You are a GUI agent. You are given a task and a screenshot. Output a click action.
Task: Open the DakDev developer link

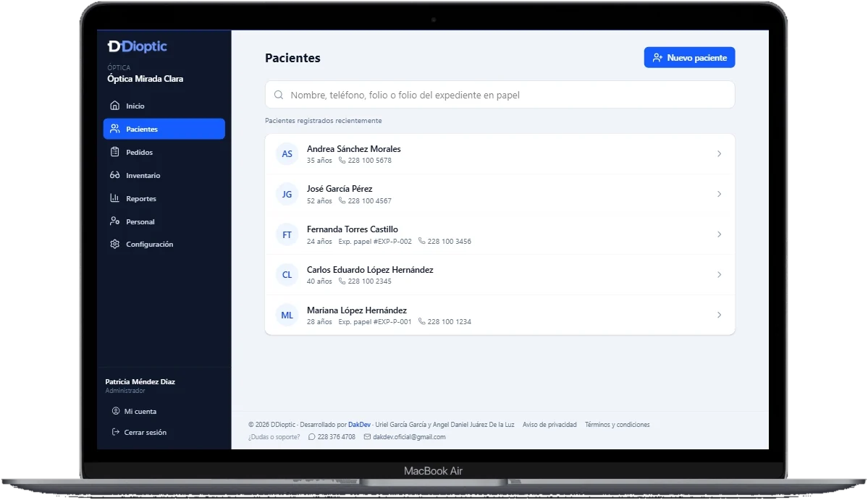[359, 425]
